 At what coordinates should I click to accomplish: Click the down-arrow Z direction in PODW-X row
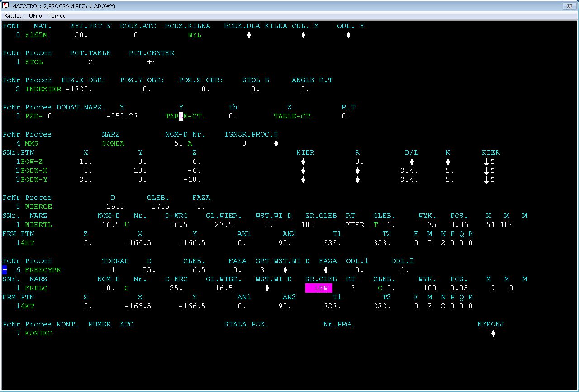click(489, 170)
